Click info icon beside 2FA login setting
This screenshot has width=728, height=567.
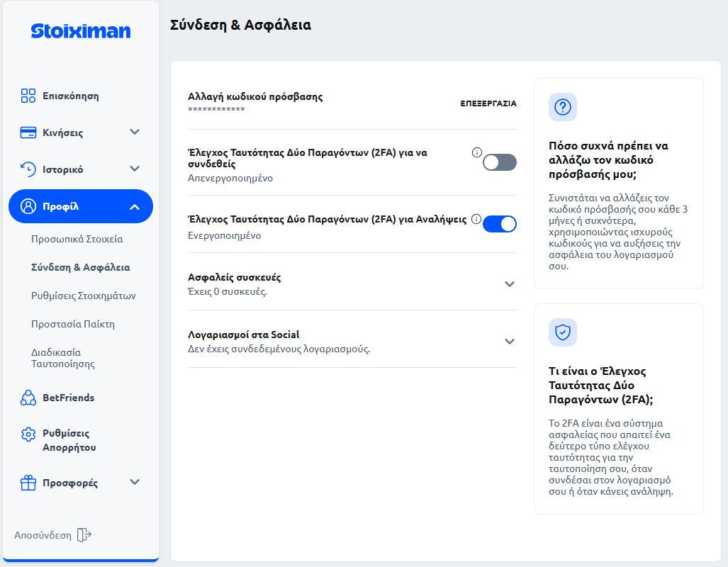click(x=476, y=152)
